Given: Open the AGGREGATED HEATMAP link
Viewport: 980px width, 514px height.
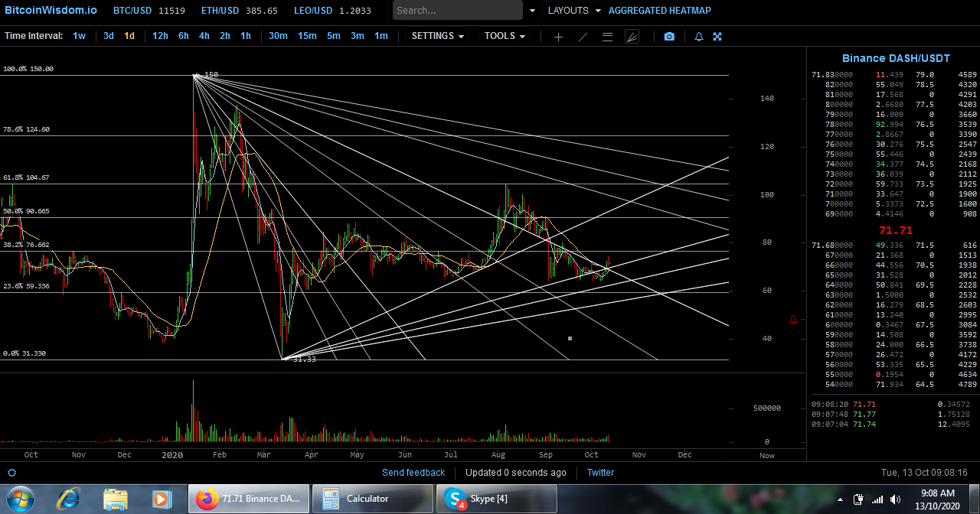Looking at the screenshot, I should click(x=659, y=11).
